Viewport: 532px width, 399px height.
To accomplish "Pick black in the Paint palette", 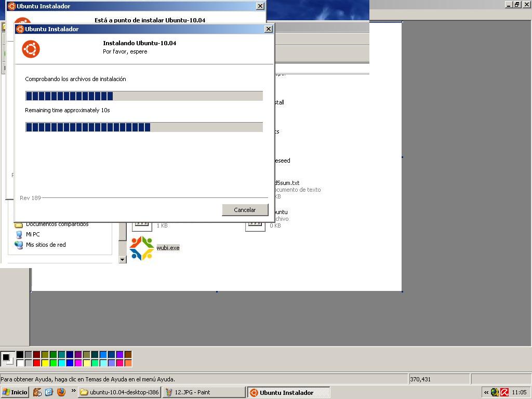I will pyautogui.click(x=20, y=354).
